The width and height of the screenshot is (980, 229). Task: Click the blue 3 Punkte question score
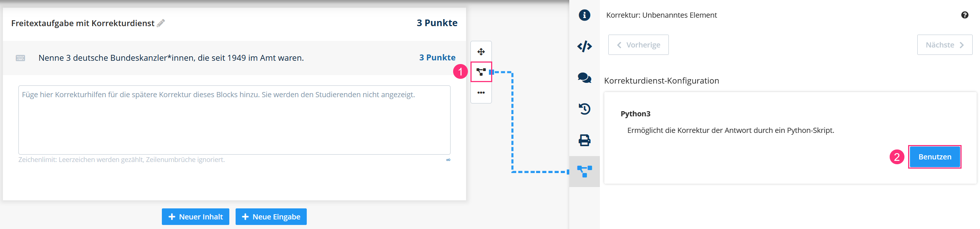tap(437, 58)
